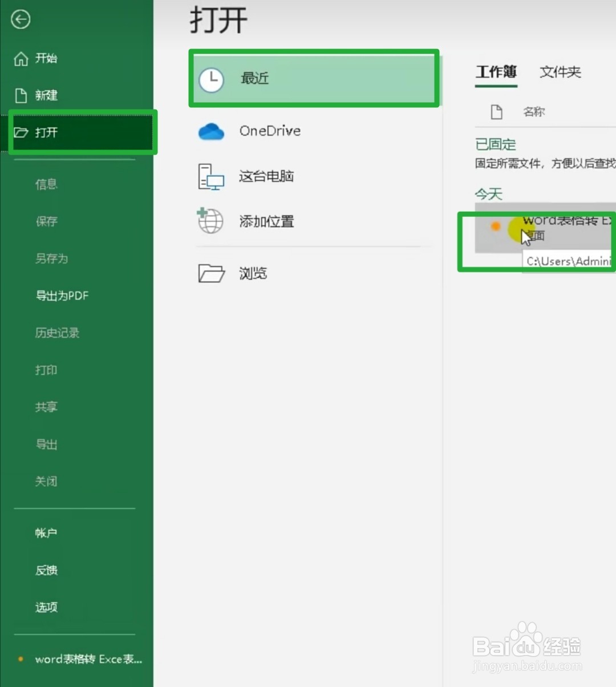Open the 新建 (New) document page

(x=47, y=95)
